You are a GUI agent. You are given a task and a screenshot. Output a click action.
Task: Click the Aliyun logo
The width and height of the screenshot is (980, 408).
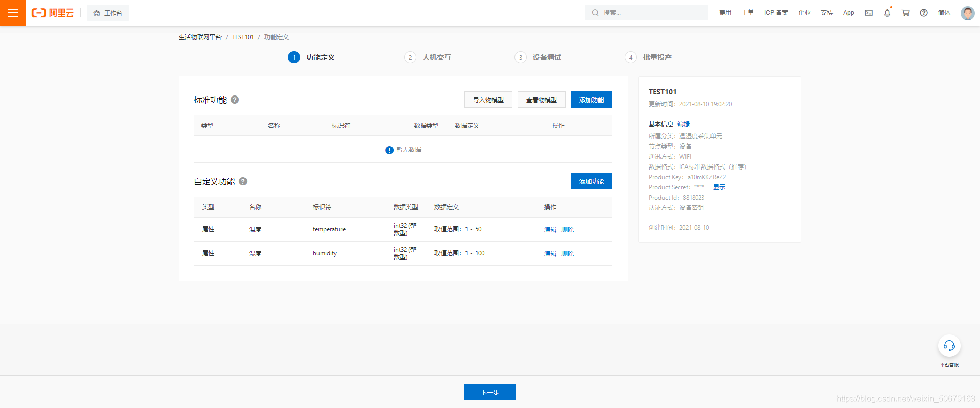click(53, 13)
